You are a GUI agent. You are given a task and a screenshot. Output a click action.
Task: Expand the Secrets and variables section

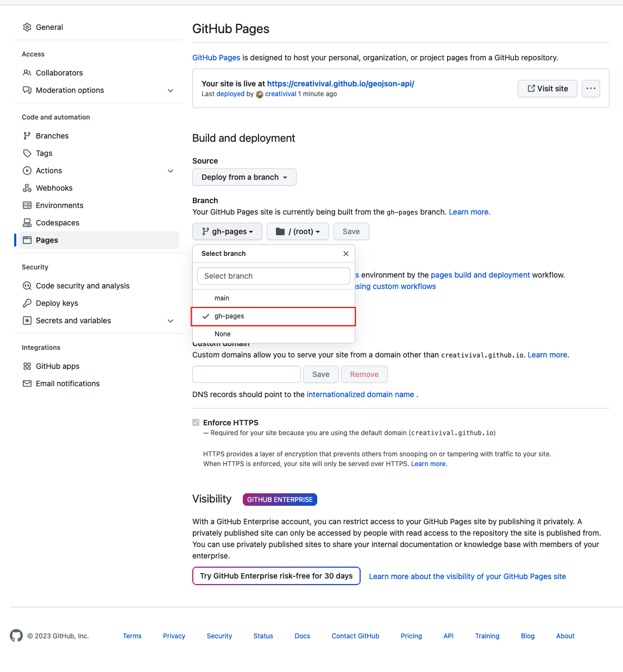coord(171,321)
